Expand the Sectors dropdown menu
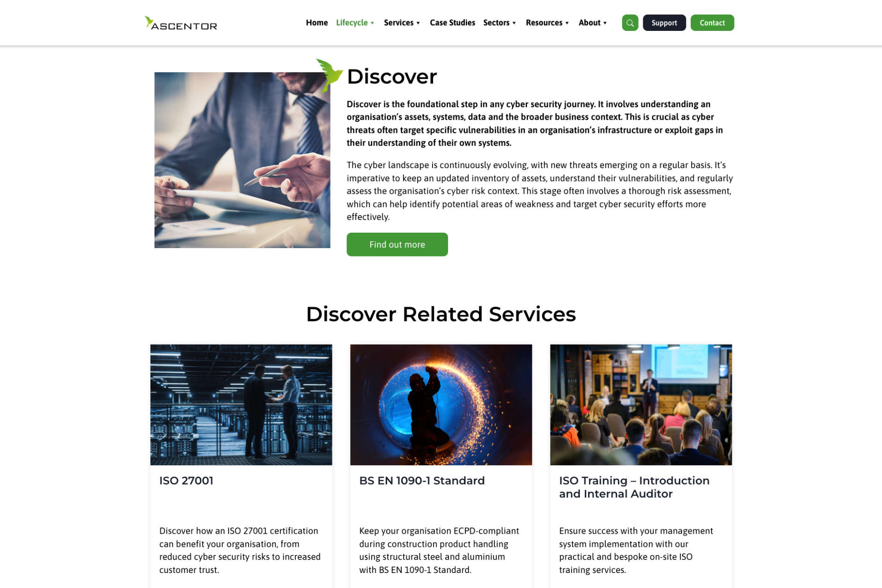882x588 pixels. point(500,22)
